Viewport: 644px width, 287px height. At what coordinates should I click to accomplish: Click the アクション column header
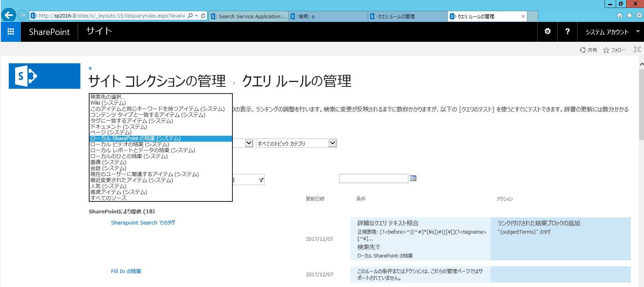[504, 199]
